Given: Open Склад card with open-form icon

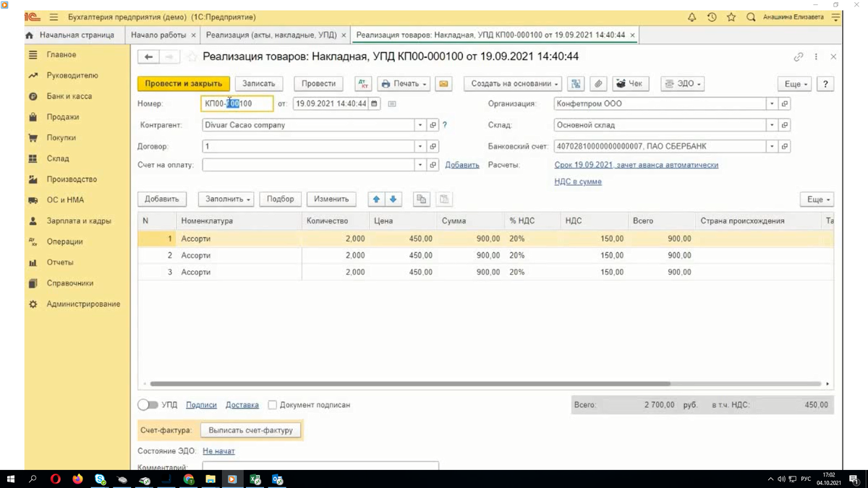Looking at the screenshot, I should [x=785, y=125].
